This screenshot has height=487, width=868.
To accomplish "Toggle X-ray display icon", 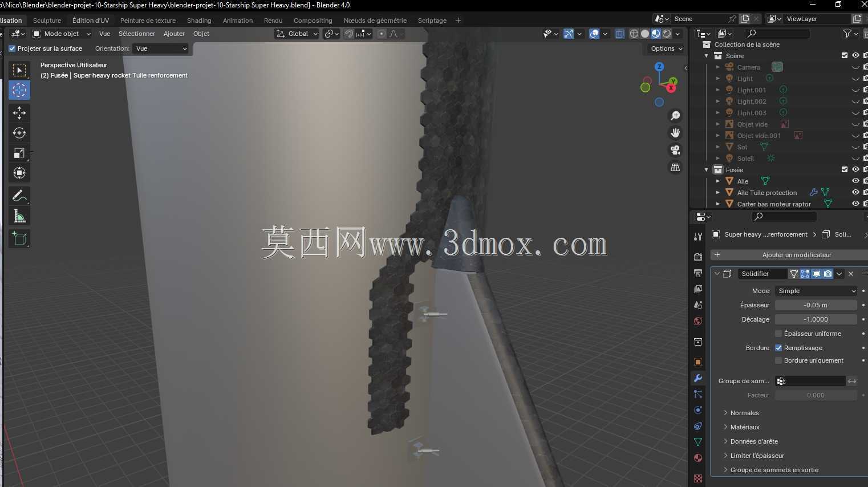I will (620, 34).
